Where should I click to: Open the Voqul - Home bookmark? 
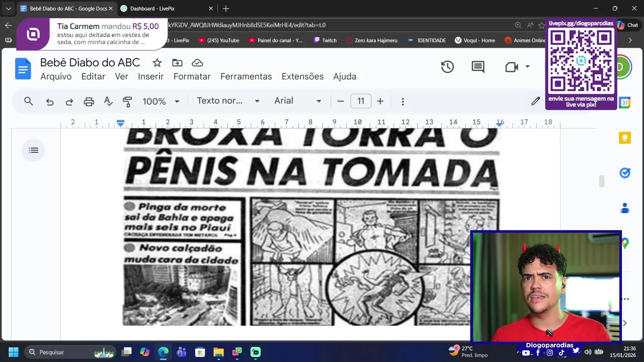click(x=475, y=40)
